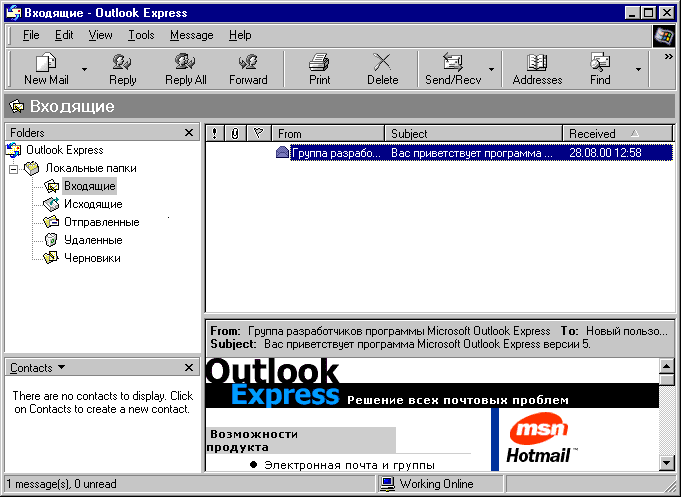
Task: Select the Локальные папки folder
Action: 91,168
